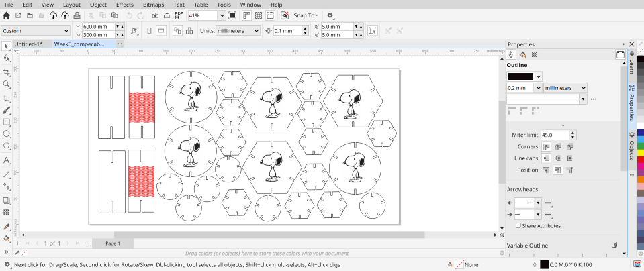Toggle Show guidelines button
This screenshot has height=271, width=644.
pos(270,15)
